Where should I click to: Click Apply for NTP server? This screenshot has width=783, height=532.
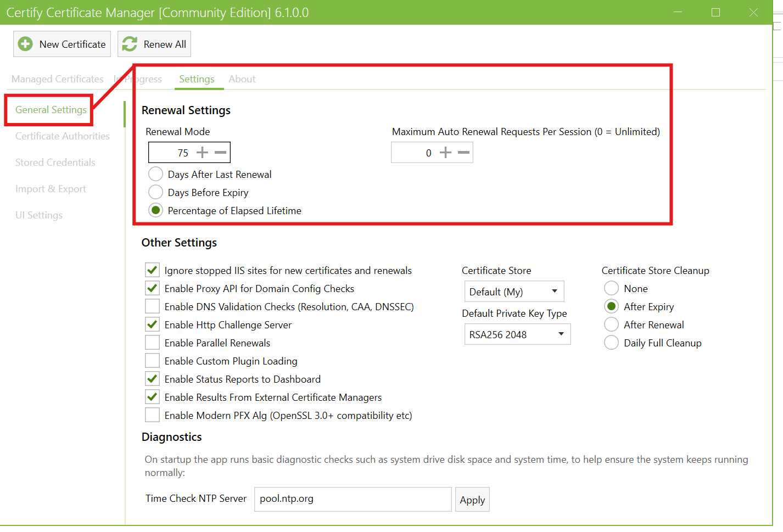(x=472, y=500)
